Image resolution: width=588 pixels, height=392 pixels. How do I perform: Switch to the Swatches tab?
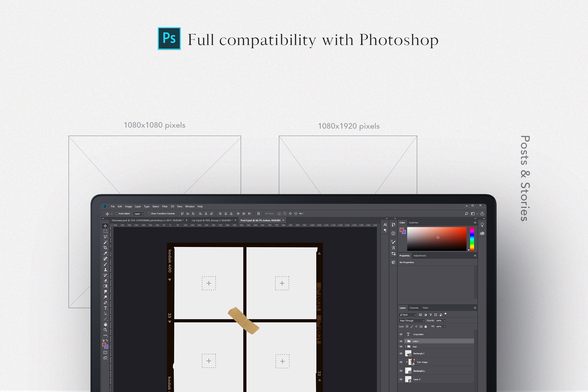coord(413,223)
